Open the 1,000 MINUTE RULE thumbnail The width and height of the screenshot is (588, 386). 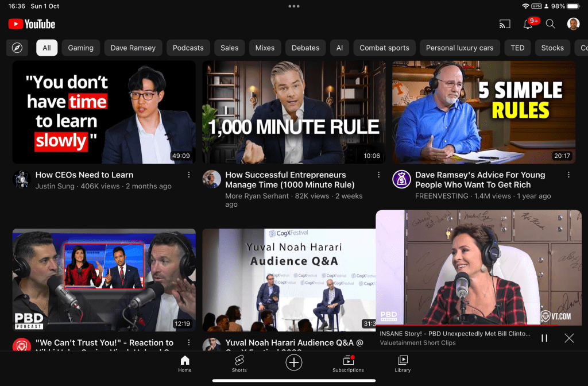(294, 112)
